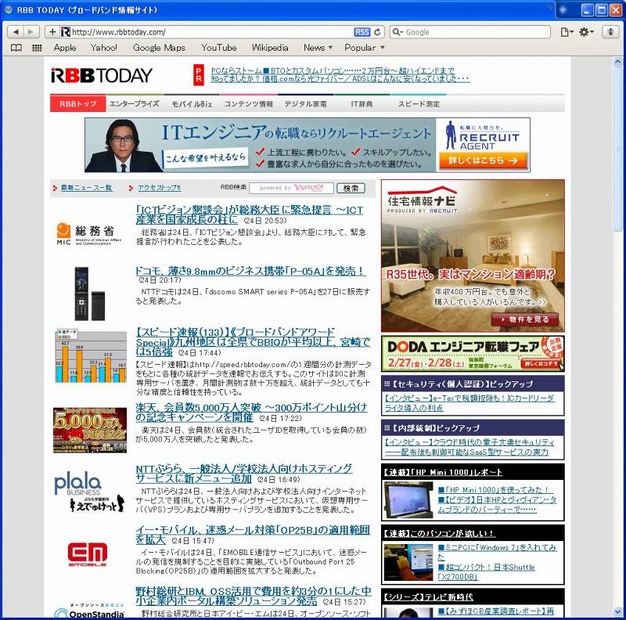The width and height of the screenshot is (626, 620).
Task: Open the RSS feed badge in address bar
Action: click(362, 32)
